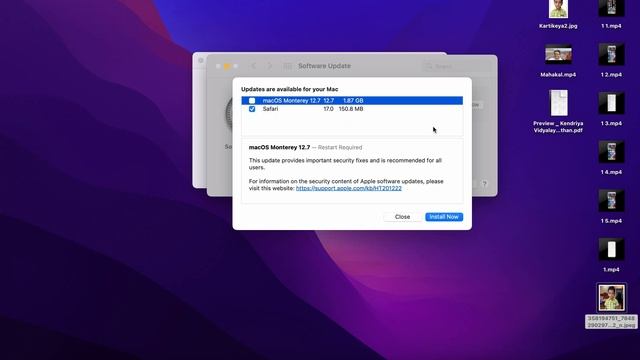Select the Safari row in updates list
640x360 pixels.
click(x=352, y=109)
